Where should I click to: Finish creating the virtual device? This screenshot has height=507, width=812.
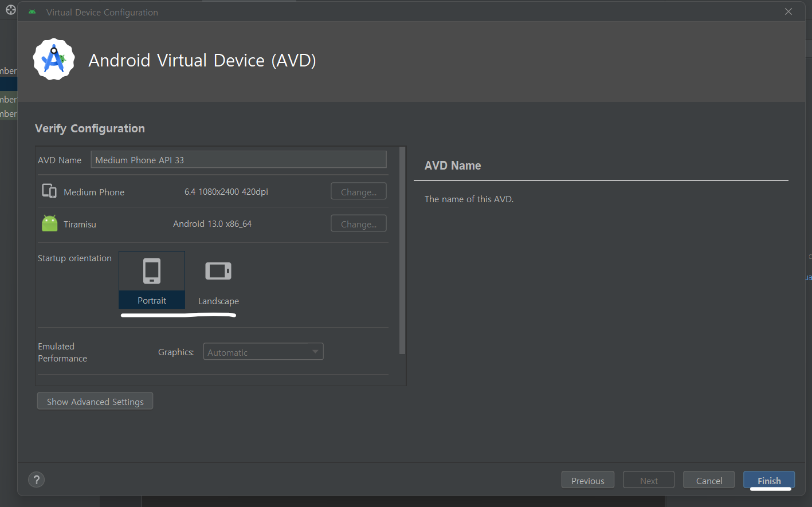tap(769, 480)
